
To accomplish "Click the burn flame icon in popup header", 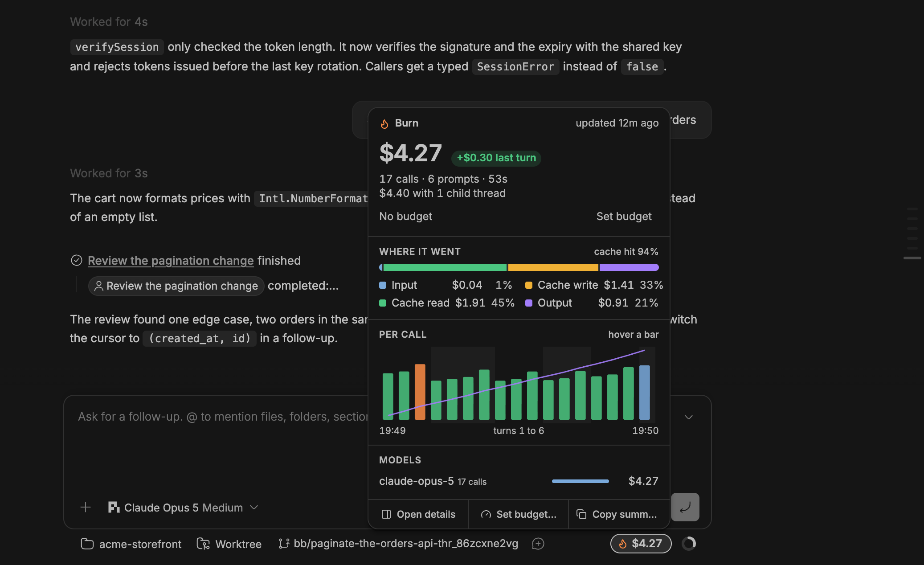I will [x=384, y=123].
